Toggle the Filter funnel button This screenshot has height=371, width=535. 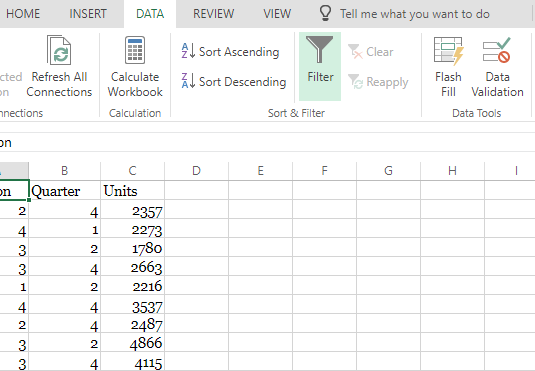tap(320, 66)
